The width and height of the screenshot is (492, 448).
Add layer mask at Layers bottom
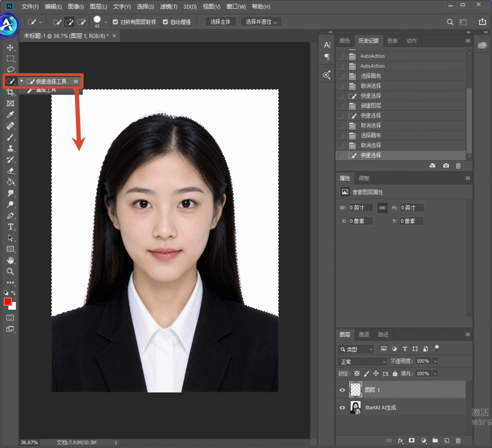412,440
